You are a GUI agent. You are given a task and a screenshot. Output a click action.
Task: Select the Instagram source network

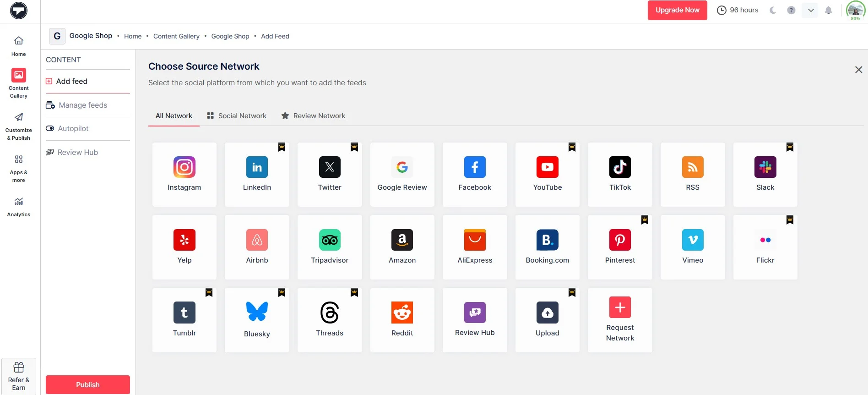pos(184,174)
